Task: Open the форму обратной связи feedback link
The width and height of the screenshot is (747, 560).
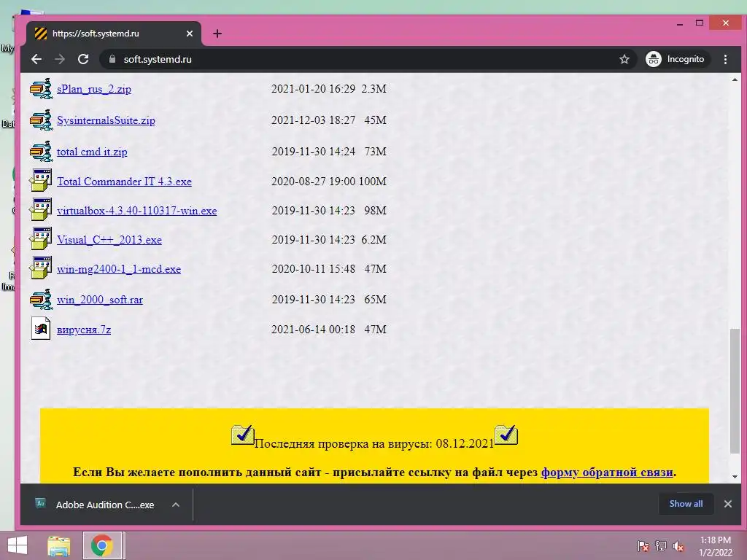Action: point(607,472)
